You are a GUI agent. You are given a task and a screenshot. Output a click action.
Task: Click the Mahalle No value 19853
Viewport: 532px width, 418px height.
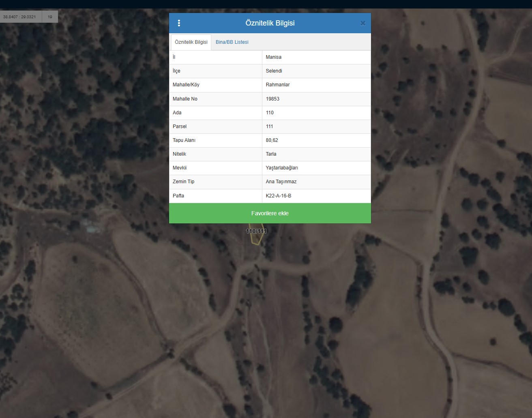[272, 99]
